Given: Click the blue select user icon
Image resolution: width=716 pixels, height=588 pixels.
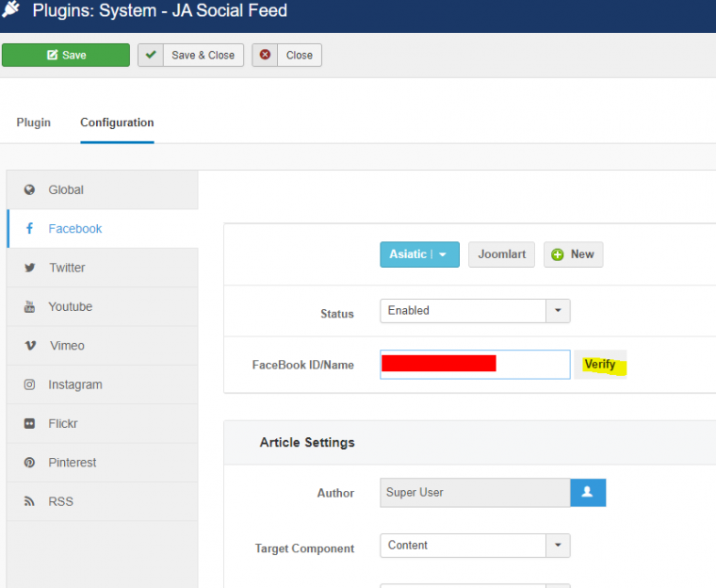Looking at the screenshot, I should click(x=588, y=493).
